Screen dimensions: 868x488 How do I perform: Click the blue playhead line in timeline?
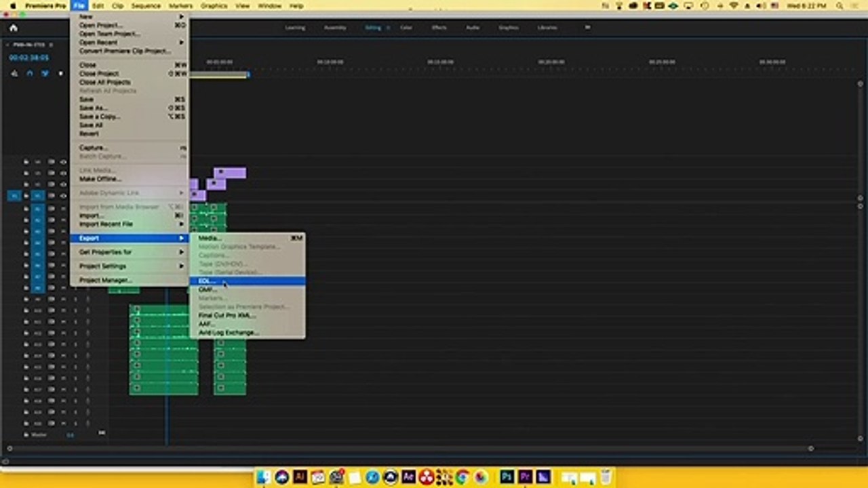167,366
